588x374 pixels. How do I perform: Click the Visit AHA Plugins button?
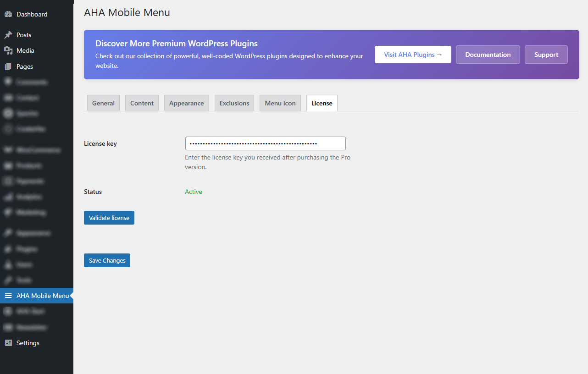[x=413, y=55]
